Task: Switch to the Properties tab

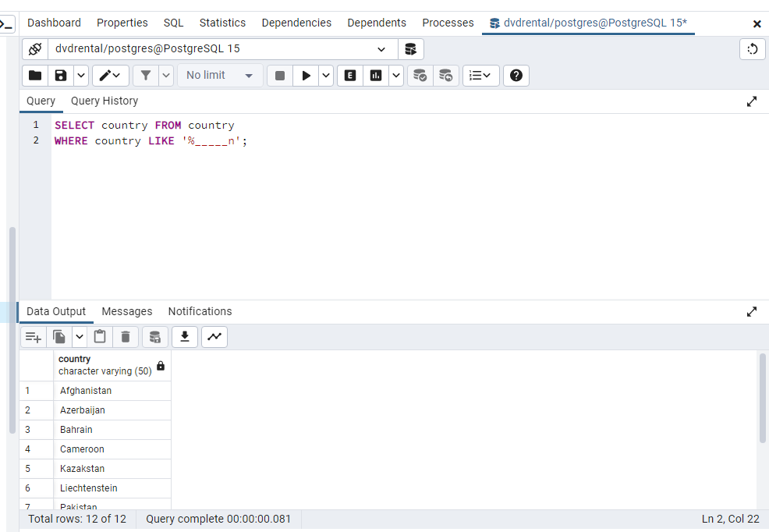Action: (x=122, y=23)
